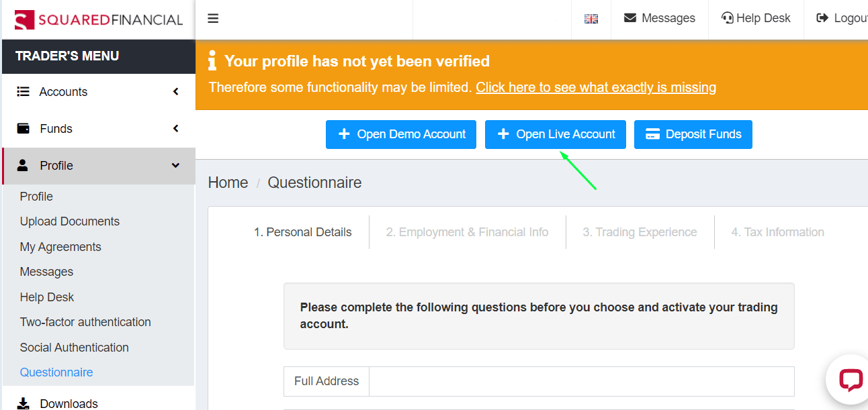Click the Open Live Account button
Image resolution: width=868 pixels, height=410 pixels.
[556, 134]
